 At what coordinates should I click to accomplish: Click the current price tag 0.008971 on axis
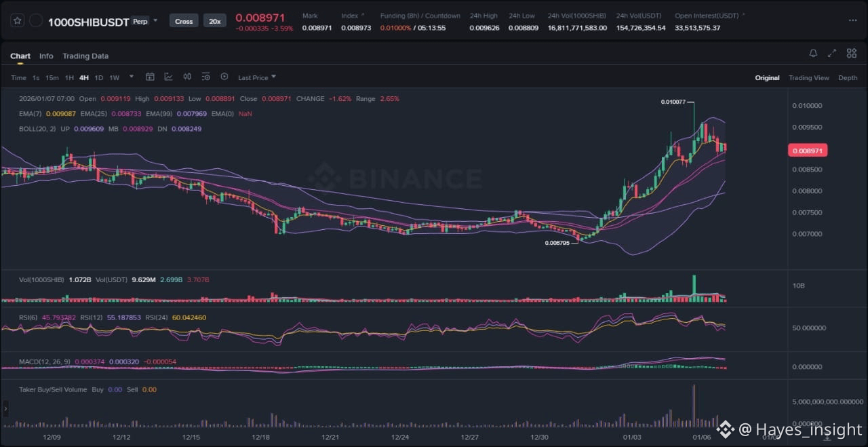[x=808, y=151]
